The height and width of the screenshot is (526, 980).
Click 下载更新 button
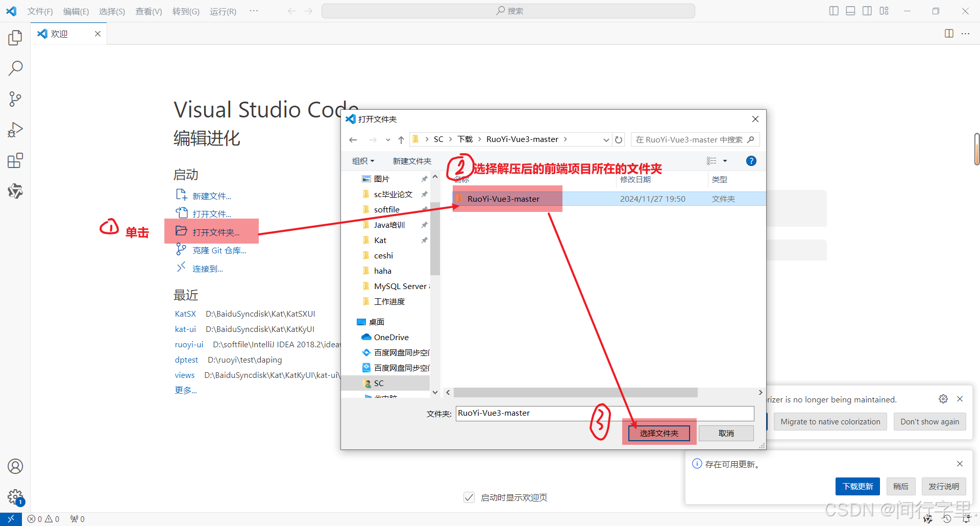[x=857, y=486]
